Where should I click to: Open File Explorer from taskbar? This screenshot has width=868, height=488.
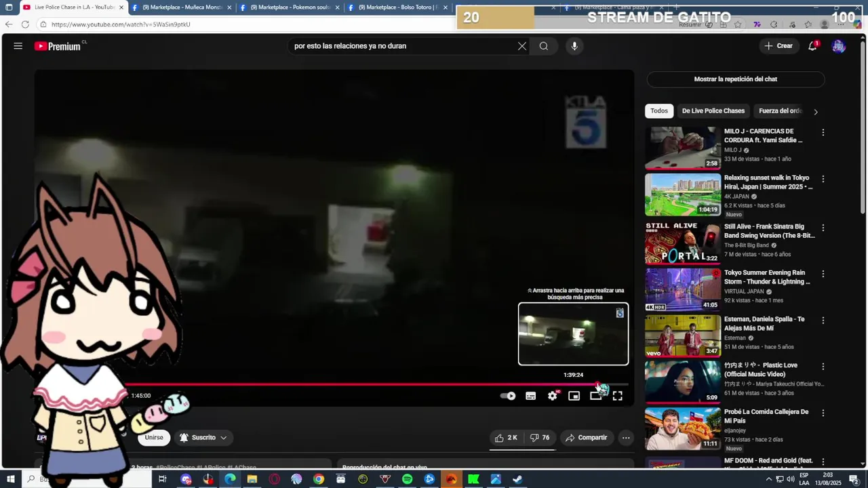(252, 479)
